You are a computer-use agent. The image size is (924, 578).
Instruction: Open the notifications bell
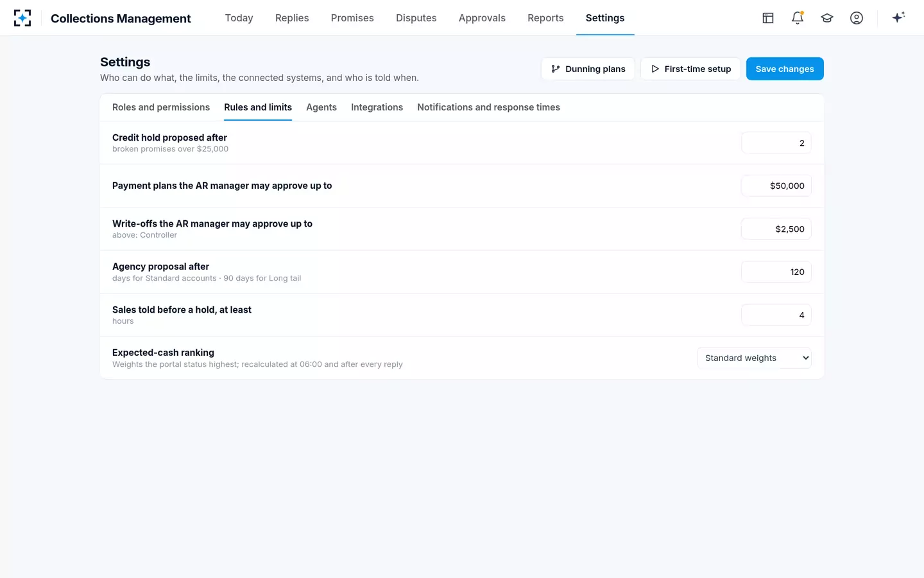click(x=798, y=18)
